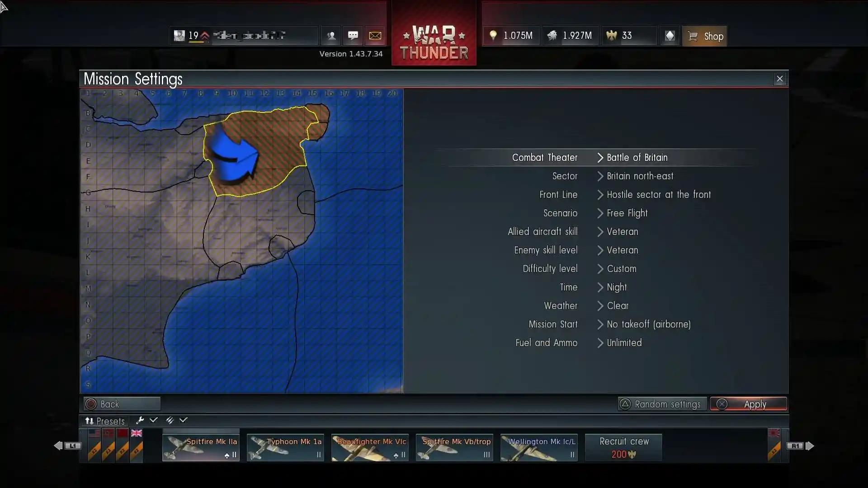Select the Typhoon Mk 1a aircraft
The height and width of the screenshot is (488, 868).
click(285, 447)
